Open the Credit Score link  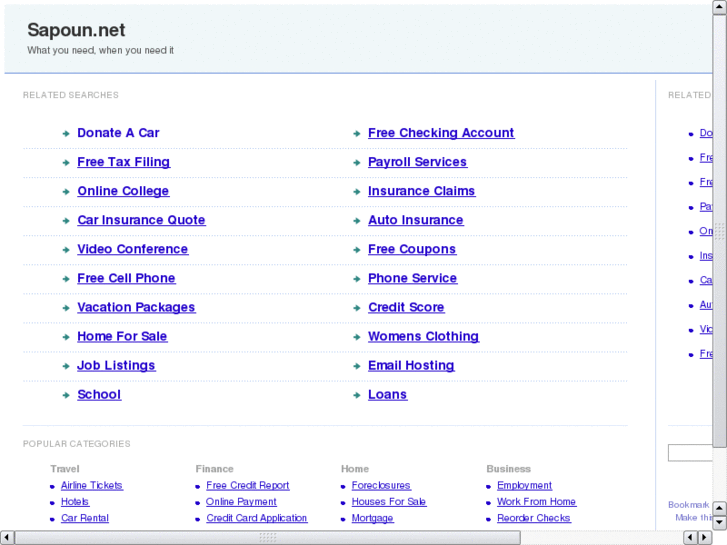406,308
